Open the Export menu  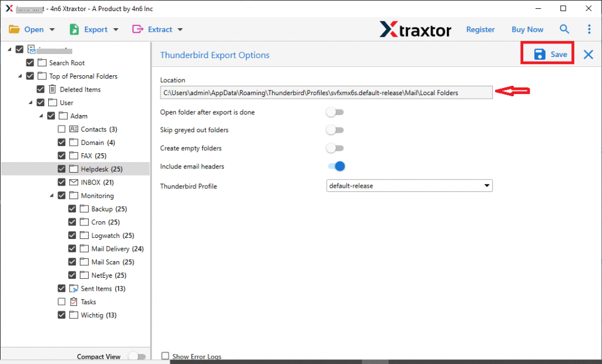click(x=94, y=29)
